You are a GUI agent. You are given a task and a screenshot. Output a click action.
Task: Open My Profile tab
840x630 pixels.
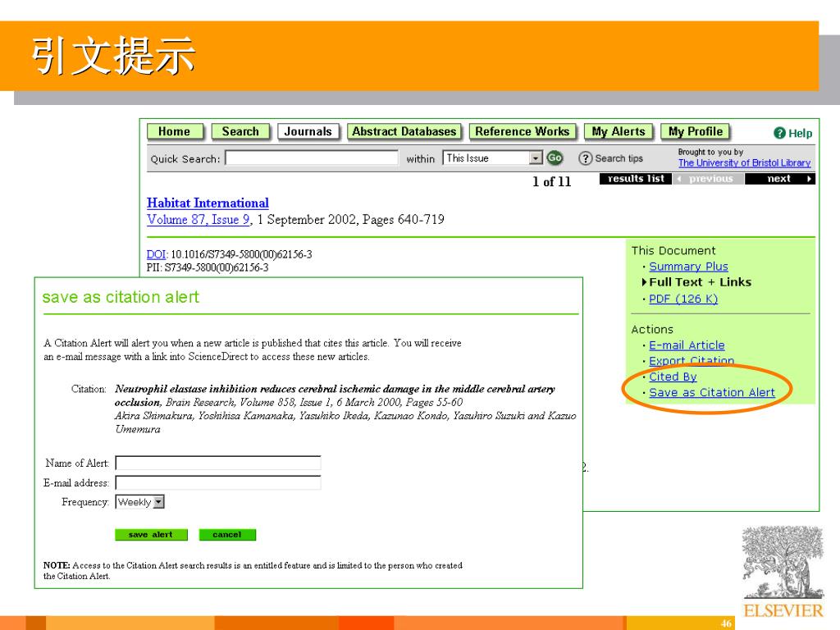click(696, 132)
